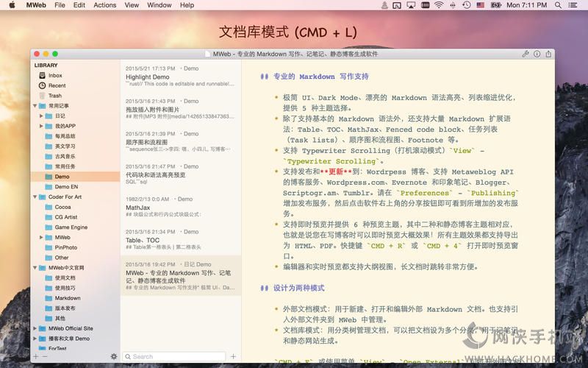This screenshot has width=588, height=368.
Task: Open the MathJax document
Action: [x=181, y=207]
